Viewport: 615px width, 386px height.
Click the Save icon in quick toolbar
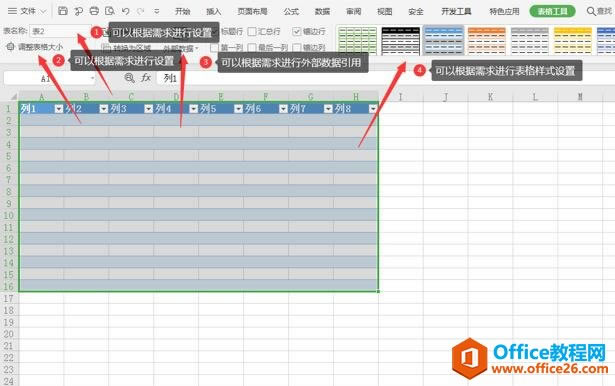point(62,11)
